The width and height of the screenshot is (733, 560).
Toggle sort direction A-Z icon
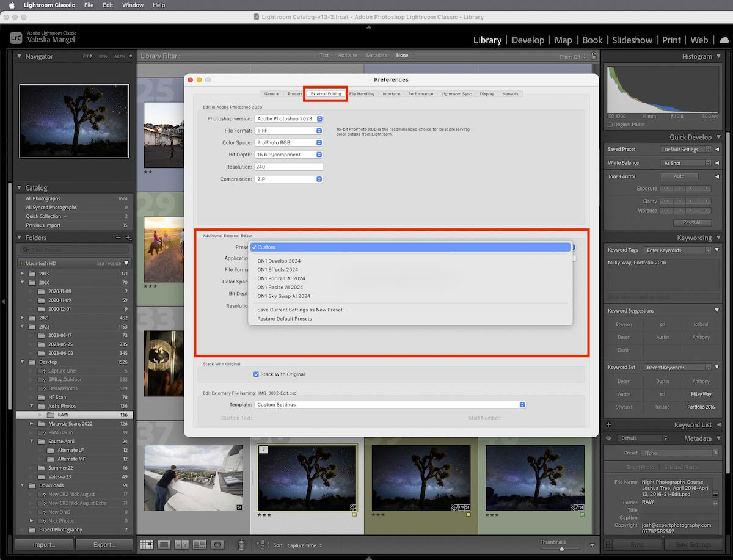tap(263, 545)
